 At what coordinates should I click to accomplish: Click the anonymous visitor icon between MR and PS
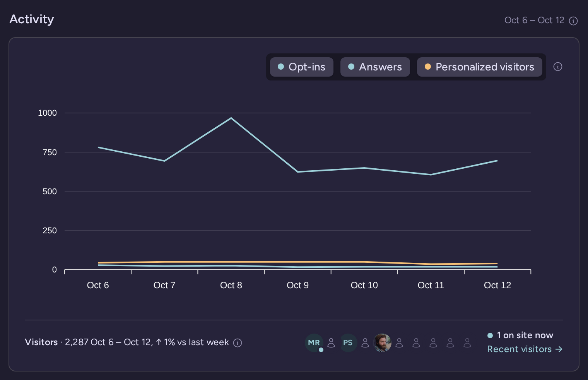[331, 343]
